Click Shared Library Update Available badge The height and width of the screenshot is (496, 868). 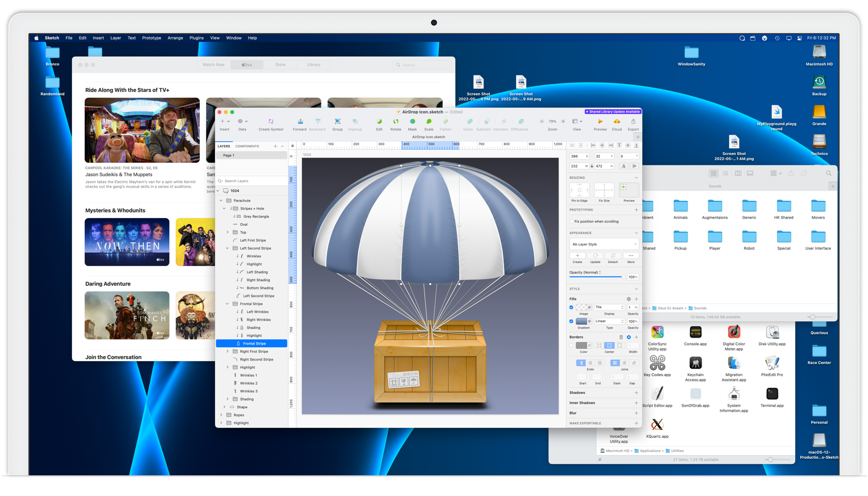(x=613, y=112)
